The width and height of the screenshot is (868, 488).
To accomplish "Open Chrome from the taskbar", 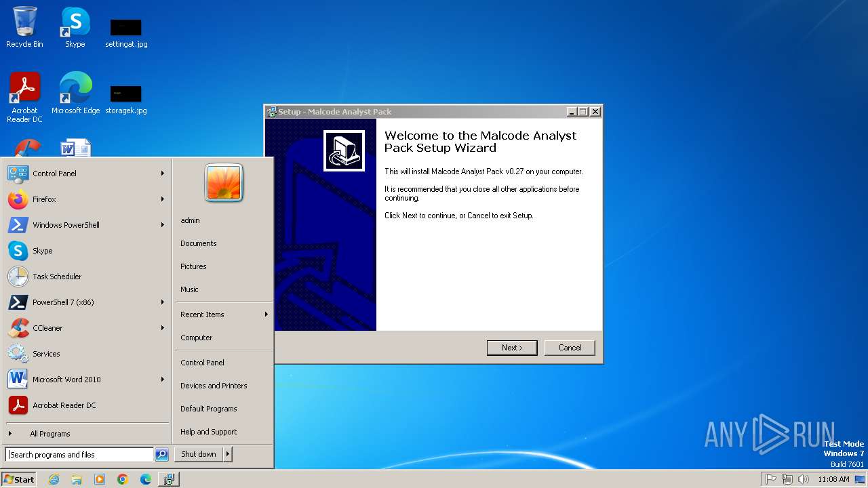I will [123, 479].
